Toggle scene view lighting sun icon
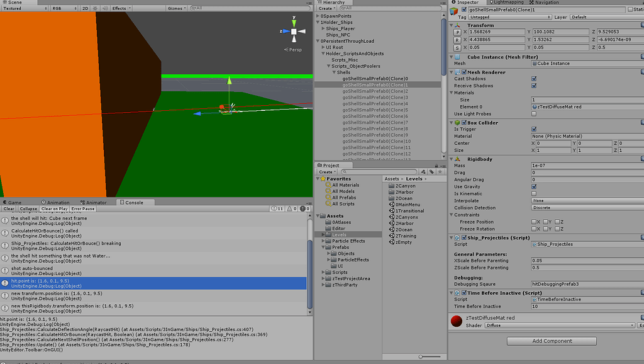 (96, 8)
